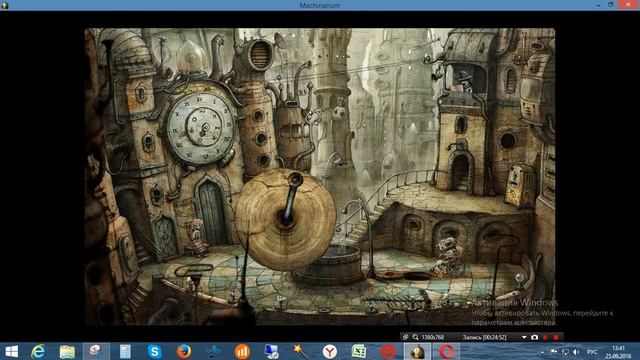Open the blue notepad document app on taskbar
The height and width of the screenshot is (360, 640).
125,351
